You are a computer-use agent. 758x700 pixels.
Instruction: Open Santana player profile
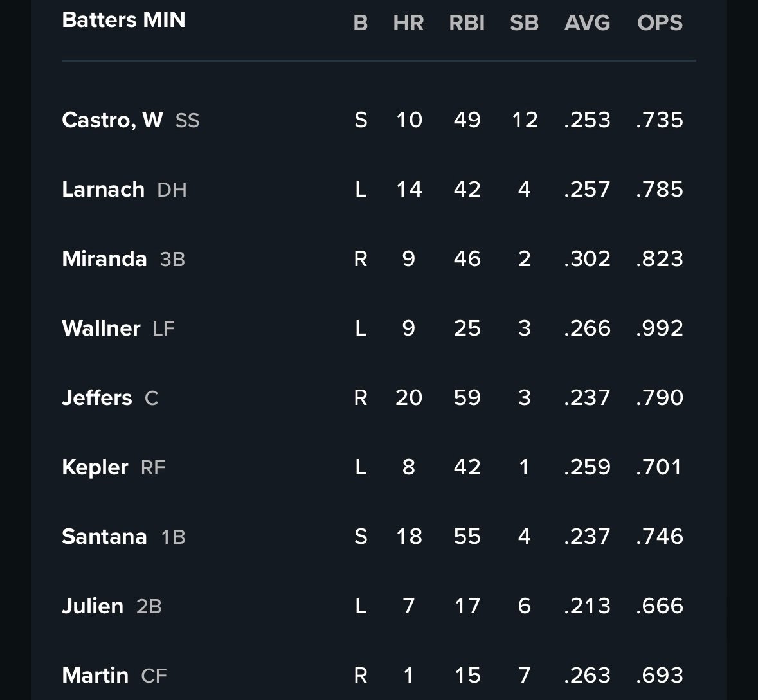[x=104, y=537]
